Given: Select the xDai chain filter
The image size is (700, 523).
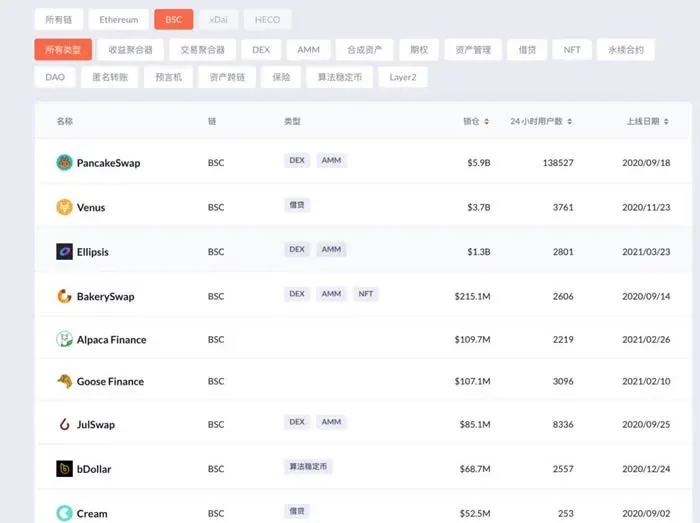Looking at the screenshot, I should pyautogui.click(x=218, y=20).
